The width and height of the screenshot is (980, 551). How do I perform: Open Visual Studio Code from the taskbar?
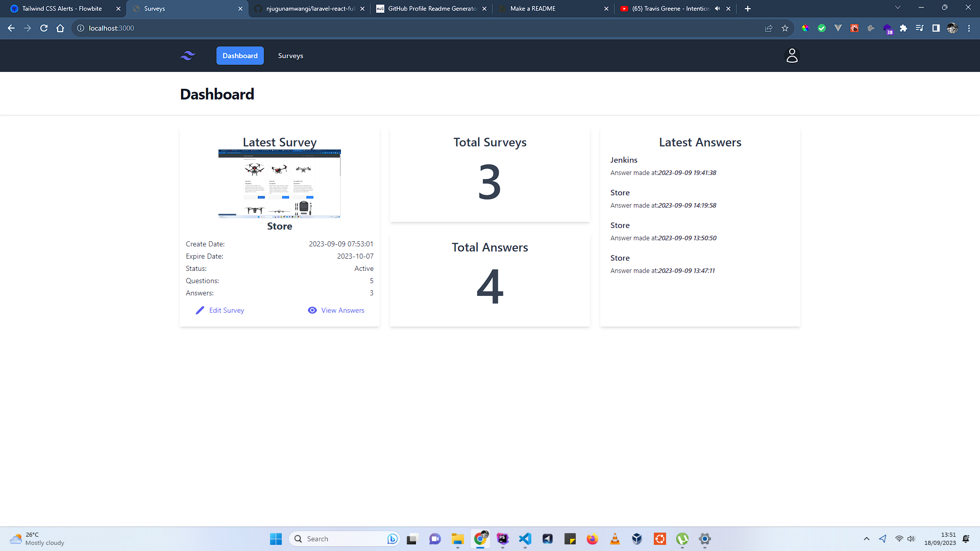(x=525, y=539)
